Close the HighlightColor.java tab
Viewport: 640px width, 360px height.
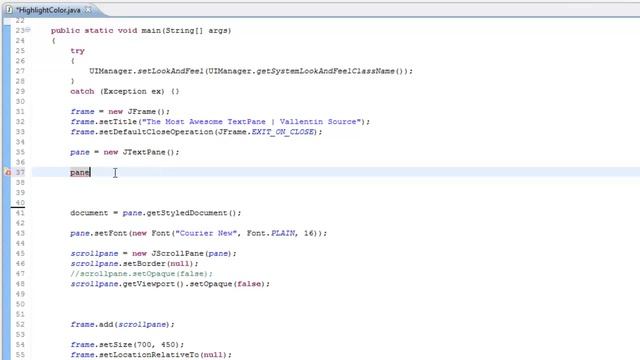coord(88,10)
